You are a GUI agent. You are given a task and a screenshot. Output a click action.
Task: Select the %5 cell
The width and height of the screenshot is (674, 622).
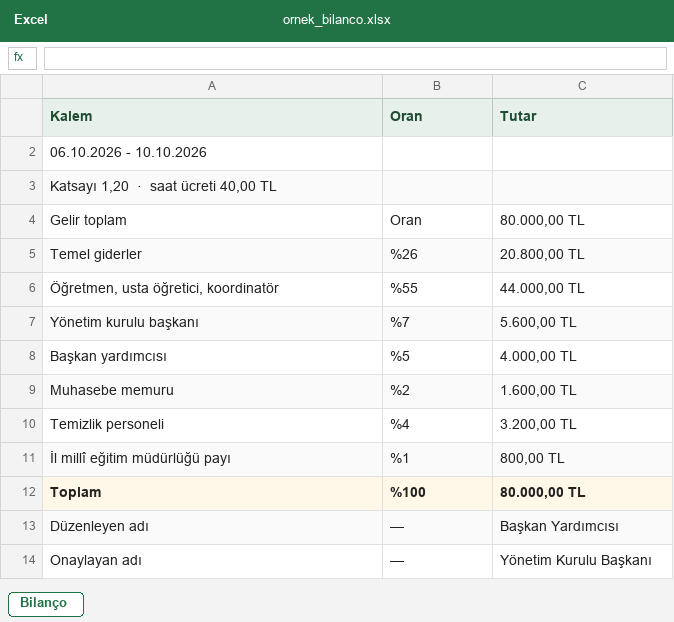[x=437, y=357]
